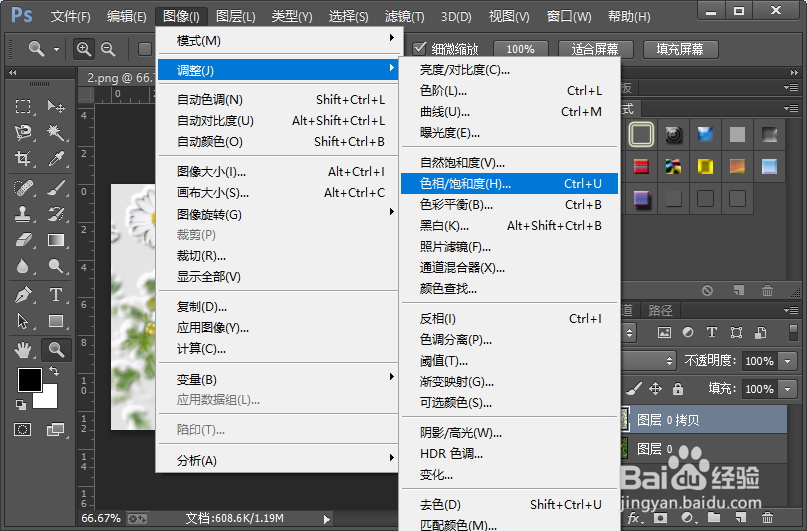Create new style icon in Styles panel
Viewport: 807px width, 531px height.
click(x=739, y=290)
